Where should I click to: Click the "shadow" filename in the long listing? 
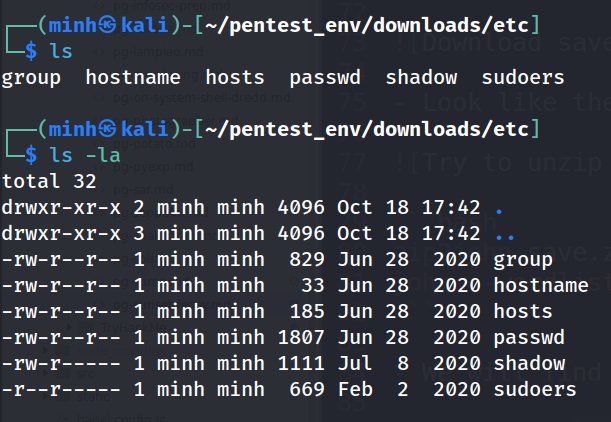click(x=529, y=363)
